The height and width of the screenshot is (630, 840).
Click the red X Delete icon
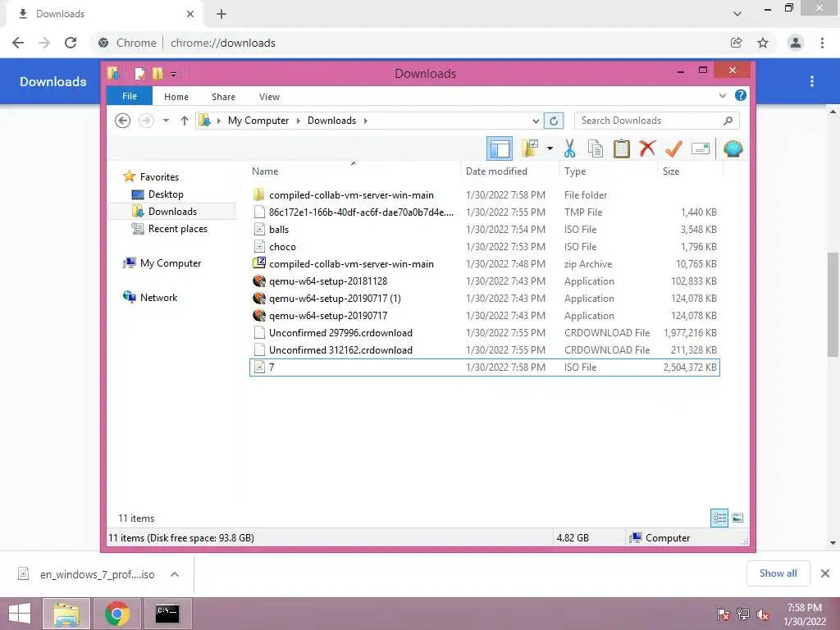pos(647,148)
